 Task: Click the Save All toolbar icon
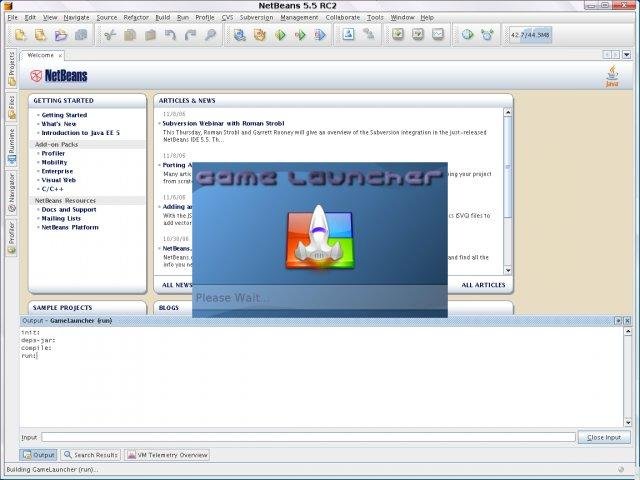tap(81, 35)
